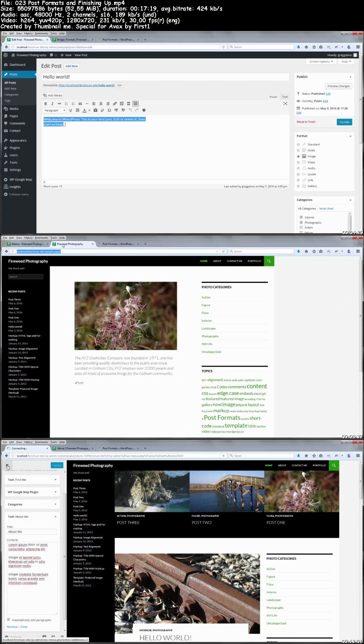Open the Most Used categories tab
The width and height of the screenshot is (364, 644).
326,209
